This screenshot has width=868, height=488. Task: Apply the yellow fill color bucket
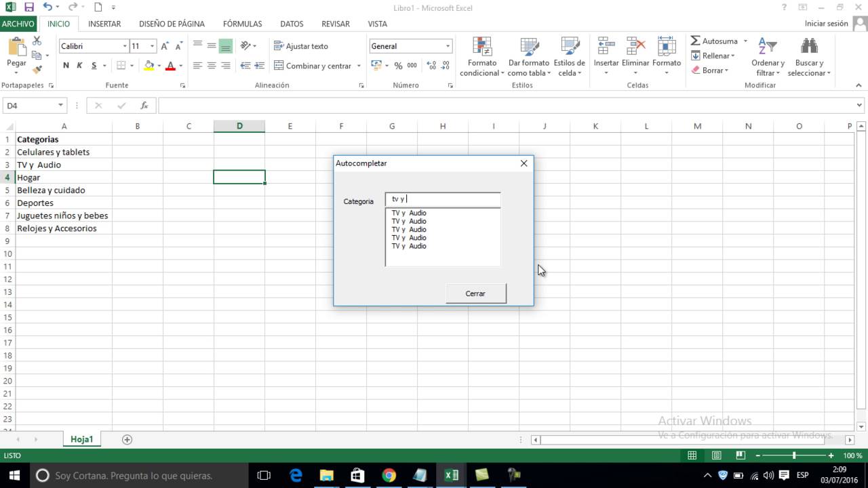pos(149,66)
